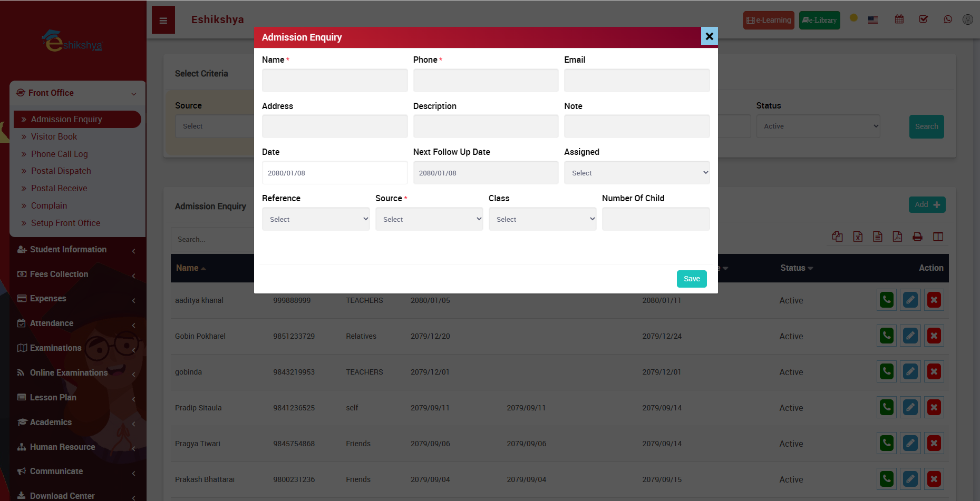Click red delete icon for gobinda

934,372
